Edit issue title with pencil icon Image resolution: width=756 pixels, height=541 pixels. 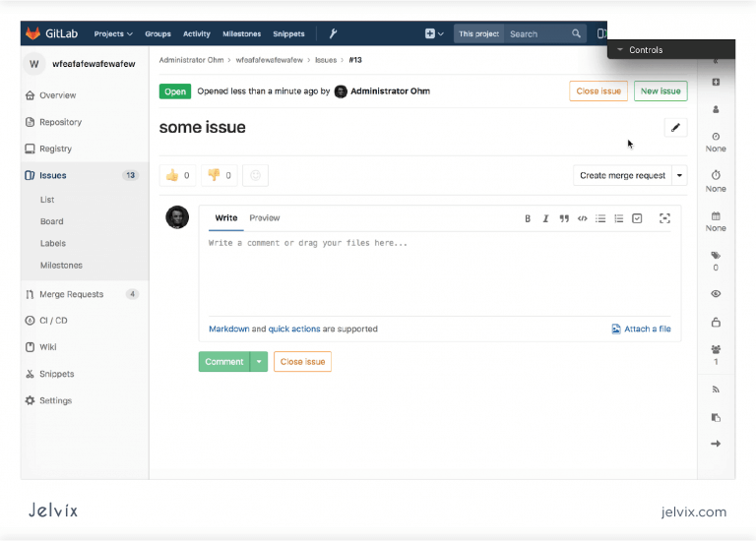click(x=675, y=128)
